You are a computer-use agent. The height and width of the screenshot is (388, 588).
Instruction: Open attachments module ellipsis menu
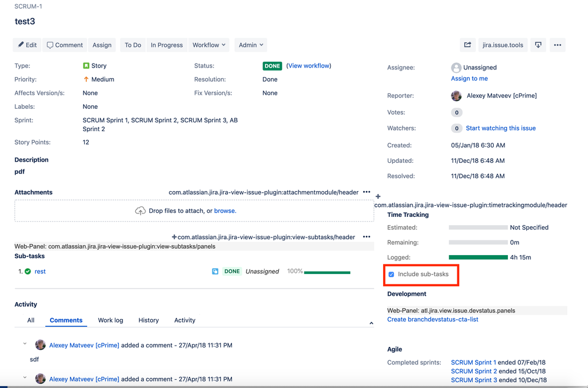[366, 192]
